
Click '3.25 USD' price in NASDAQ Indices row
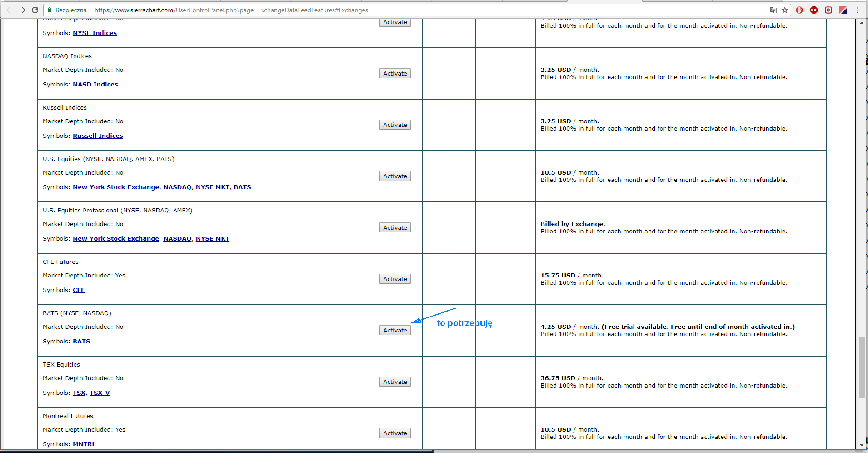(555, 70)
